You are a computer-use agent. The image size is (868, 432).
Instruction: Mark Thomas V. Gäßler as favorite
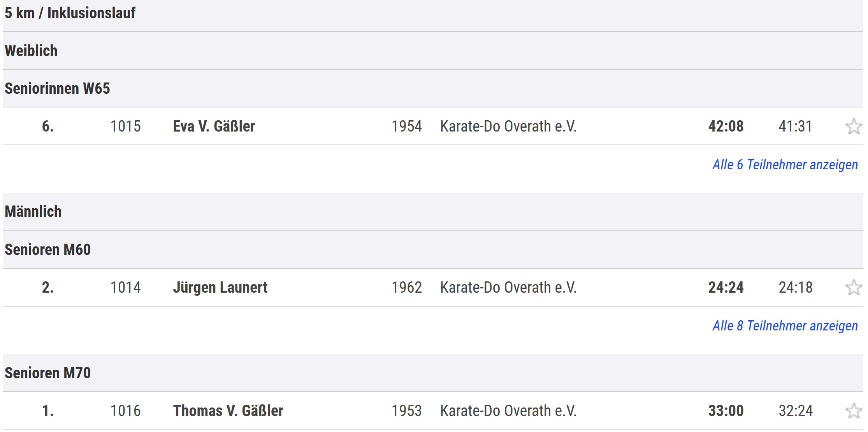(x=853, y=411)
